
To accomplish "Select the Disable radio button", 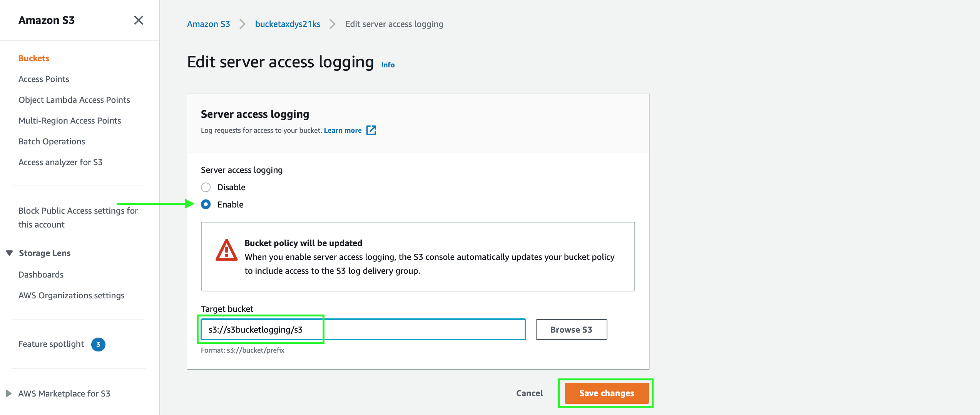I will (x=206, y=187).
